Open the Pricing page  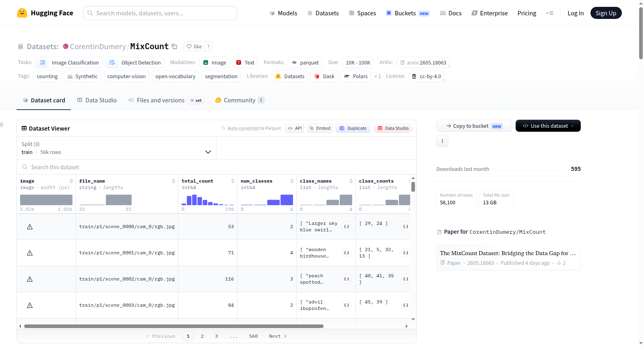point(527,13)
